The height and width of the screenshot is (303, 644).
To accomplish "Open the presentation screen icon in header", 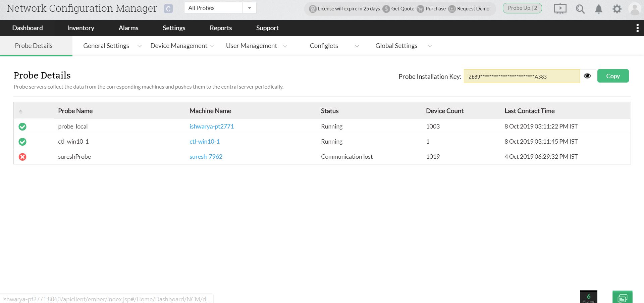I will point(560,9).
